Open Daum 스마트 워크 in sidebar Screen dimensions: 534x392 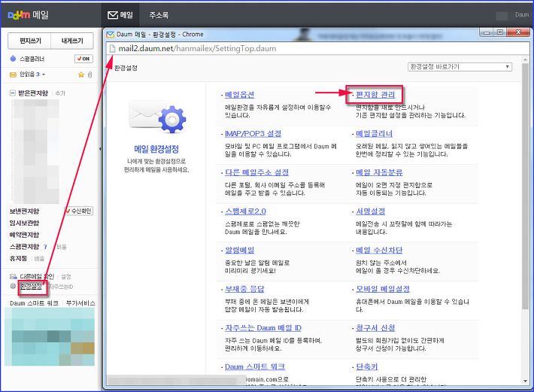point(34,303)
